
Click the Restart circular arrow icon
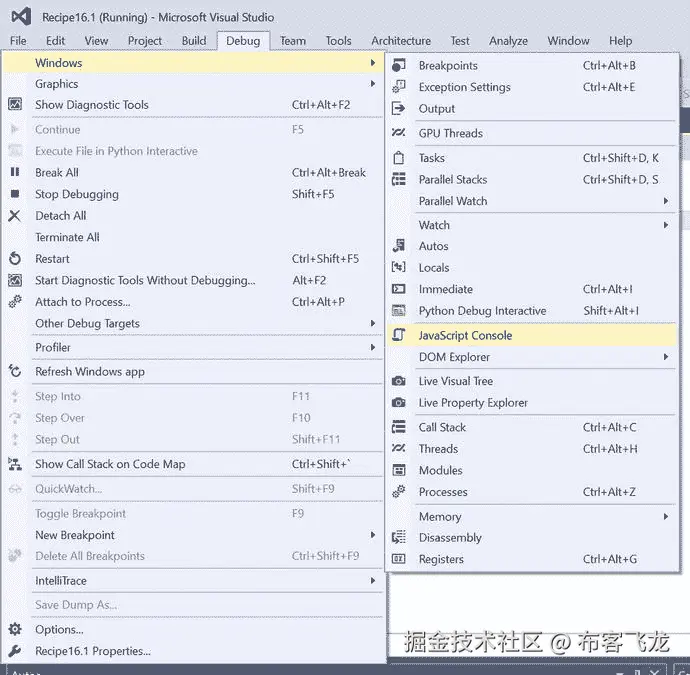(x=15, y=258)
